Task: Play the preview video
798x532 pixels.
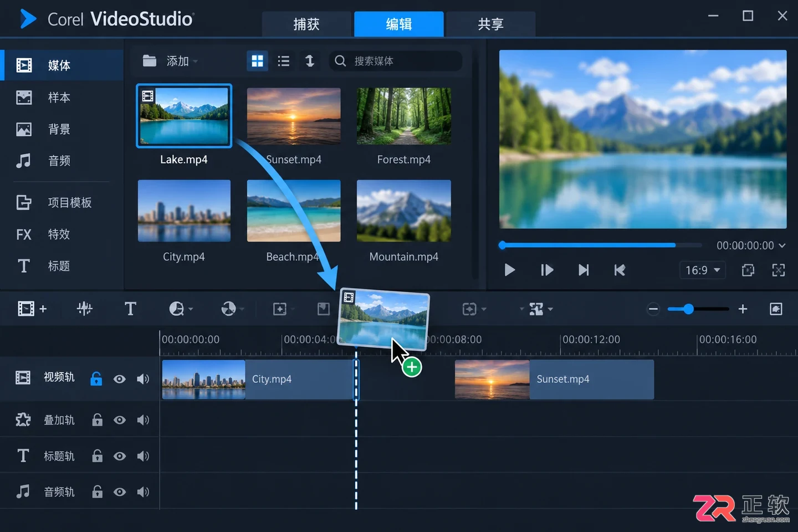Action: pos(510,270)
